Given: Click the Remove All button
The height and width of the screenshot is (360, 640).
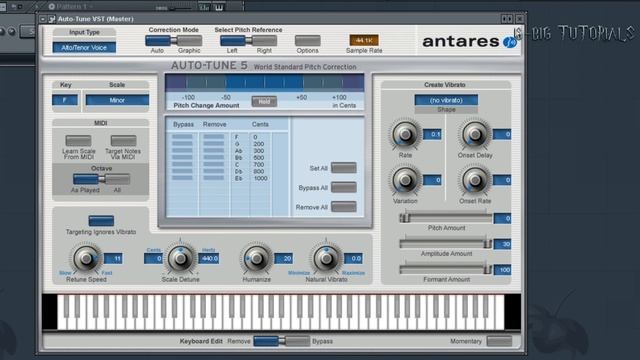Looking at the screenshot, I should coord(344,207).
